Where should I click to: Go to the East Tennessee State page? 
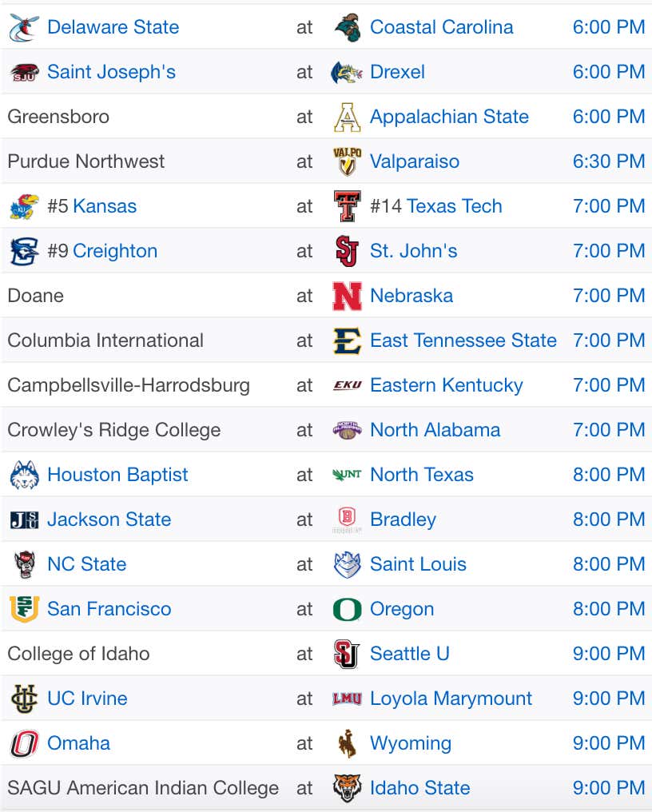click(x=463, y=340)
